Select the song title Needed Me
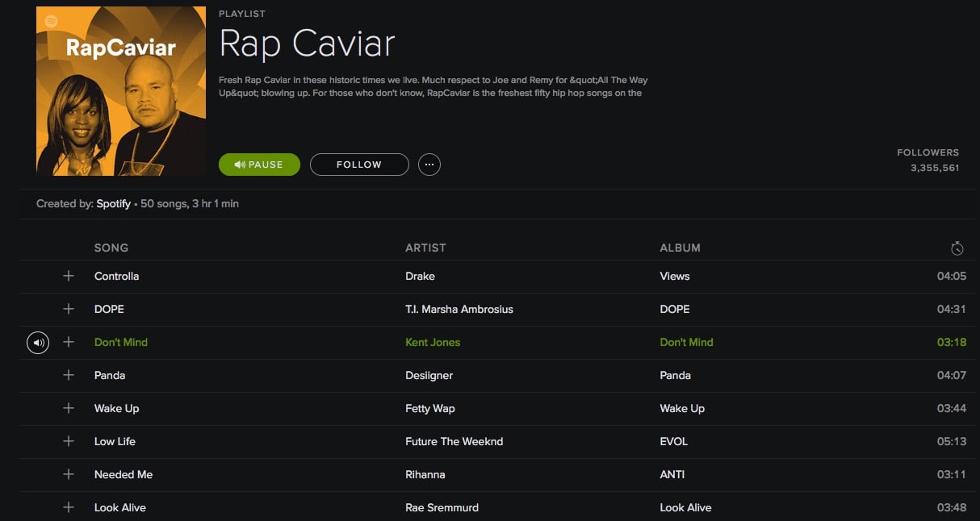The image size is (980, 521). click(124, 474)
